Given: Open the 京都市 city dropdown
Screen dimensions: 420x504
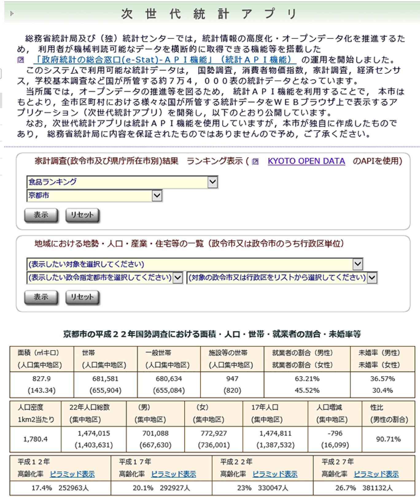Looking at the screenshot, I should point(95,195).
